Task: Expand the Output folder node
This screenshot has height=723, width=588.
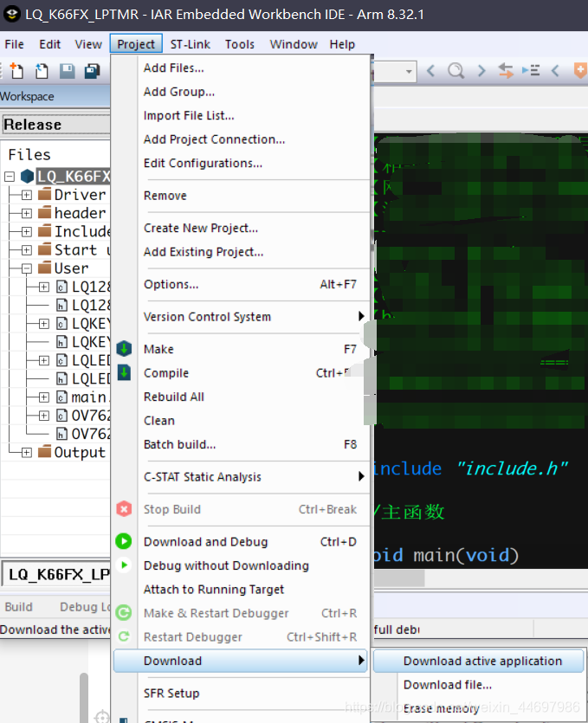Action: (27, 453)
